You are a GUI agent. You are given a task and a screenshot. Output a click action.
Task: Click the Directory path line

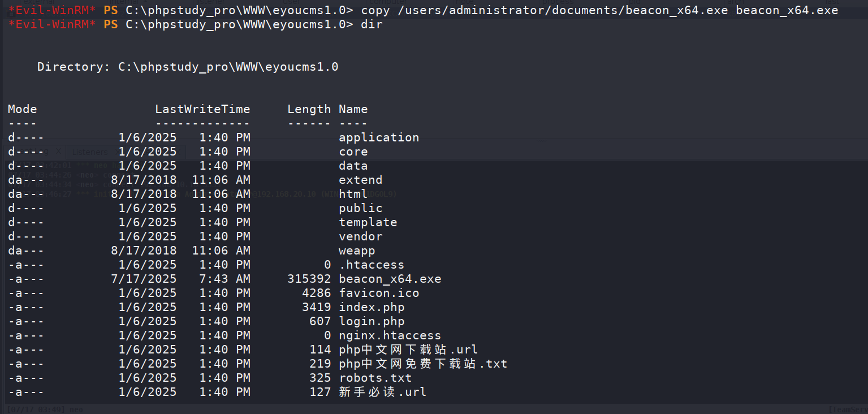pyautogui.click(x=188, y=67)
